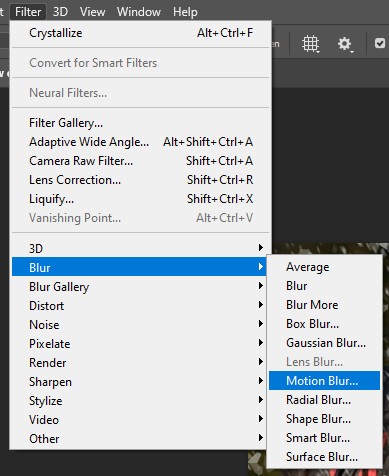Apply the plain Blur filter

click(324, 286)
